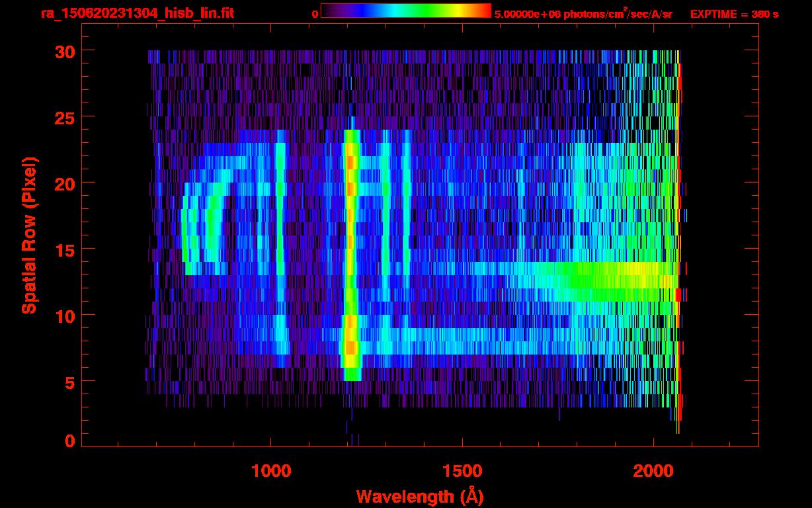Click the yellow horizontal band at row 13
812x508 pixels.
[628, 269]
